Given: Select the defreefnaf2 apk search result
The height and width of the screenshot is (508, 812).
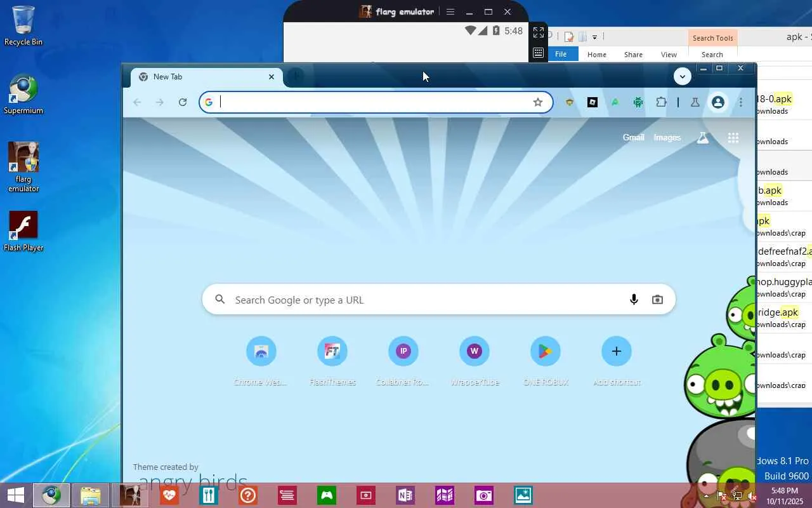Looking at the screenshot, I should (x=784, y=257).
